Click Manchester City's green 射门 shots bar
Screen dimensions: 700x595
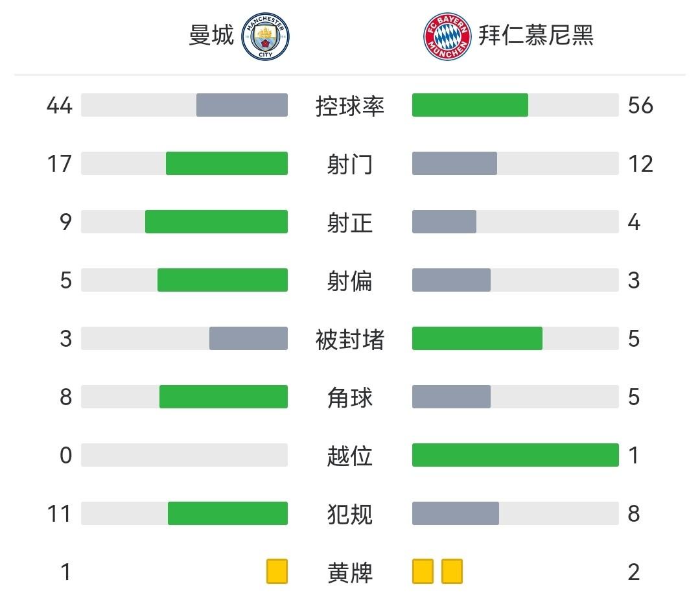[227, 163]
